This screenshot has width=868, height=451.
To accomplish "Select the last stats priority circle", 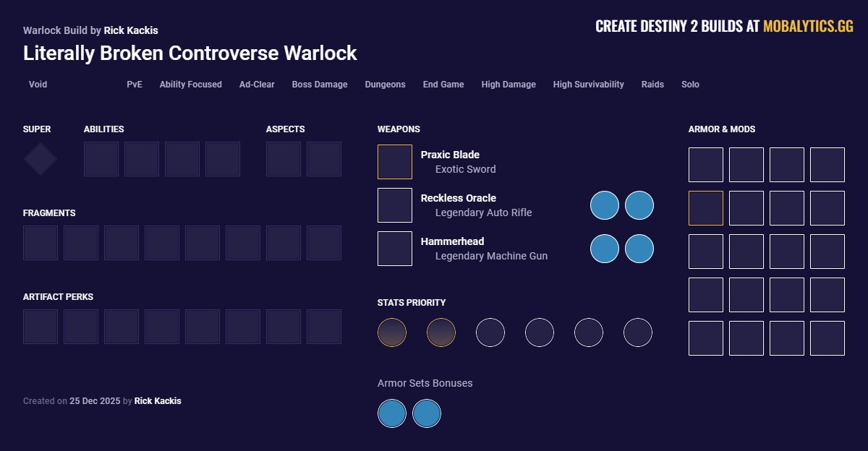I will (637, 332).
